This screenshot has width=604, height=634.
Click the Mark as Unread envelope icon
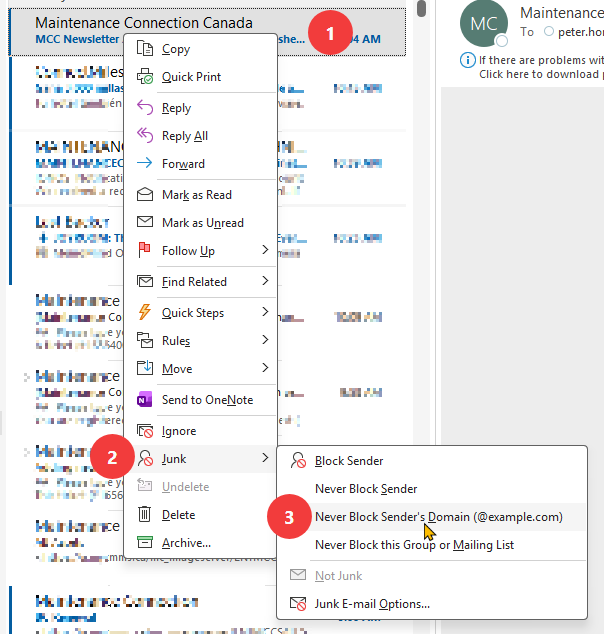(145, 222)
